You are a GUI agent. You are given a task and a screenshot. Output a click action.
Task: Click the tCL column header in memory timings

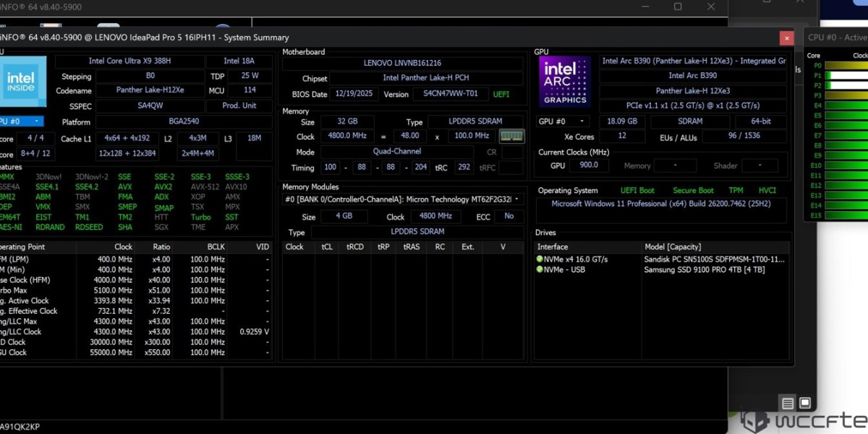(x=327, y=247)
